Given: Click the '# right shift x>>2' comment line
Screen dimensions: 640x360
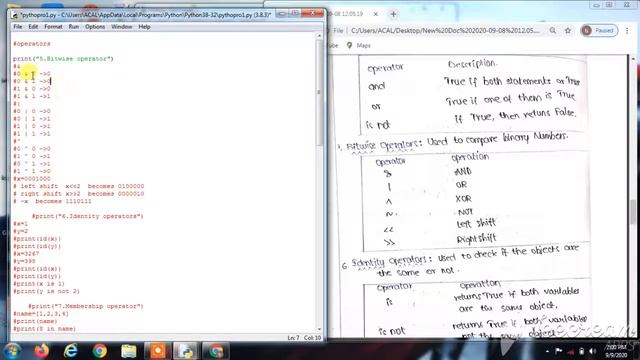Looking at the screenshot, I should (x=78, y=194).
